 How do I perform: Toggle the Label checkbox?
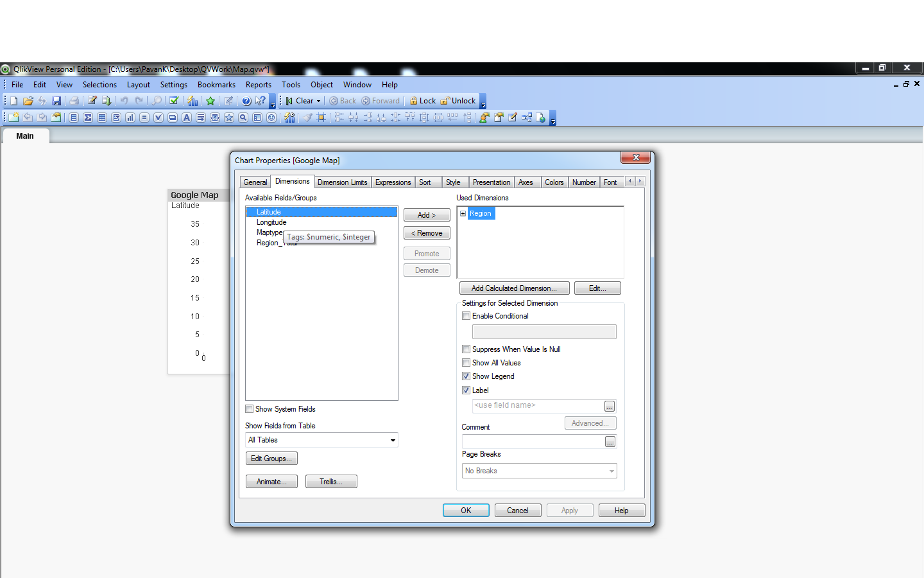click(466, 390)
